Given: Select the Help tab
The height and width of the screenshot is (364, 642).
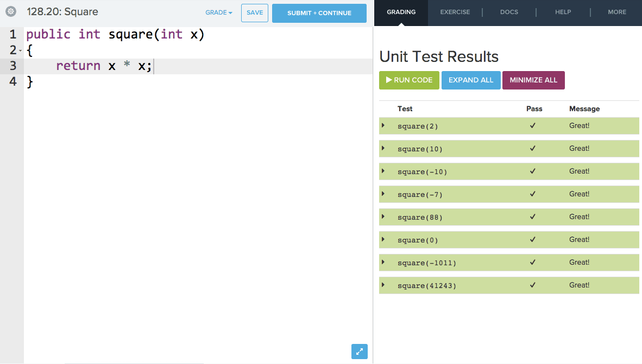Looking at the screenshot, I should coord(563,12).
